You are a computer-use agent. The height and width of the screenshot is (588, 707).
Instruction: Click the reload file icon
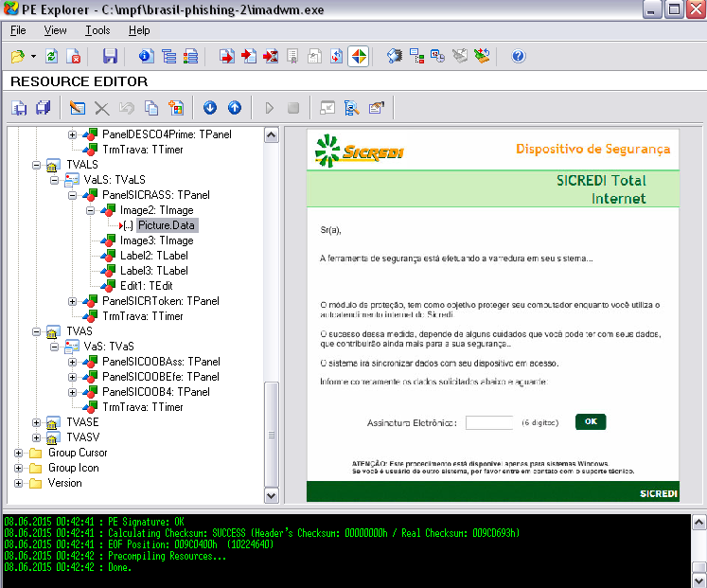51,57
